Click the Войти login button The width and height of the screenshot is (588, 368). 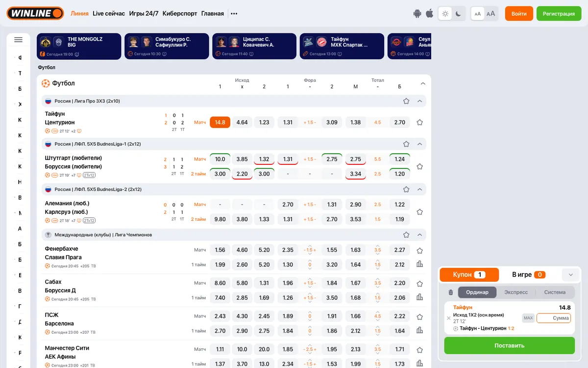(x=519, y=14)
